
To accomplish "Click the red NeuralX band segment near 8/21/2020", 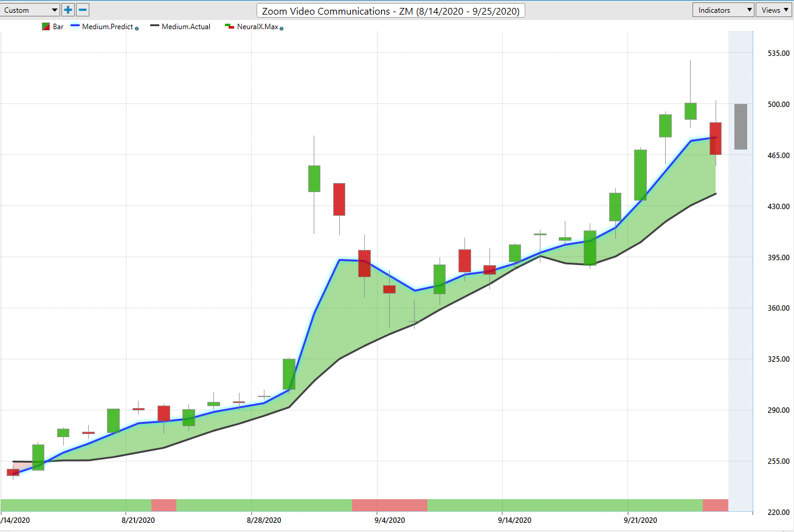I will coord(164,505).
